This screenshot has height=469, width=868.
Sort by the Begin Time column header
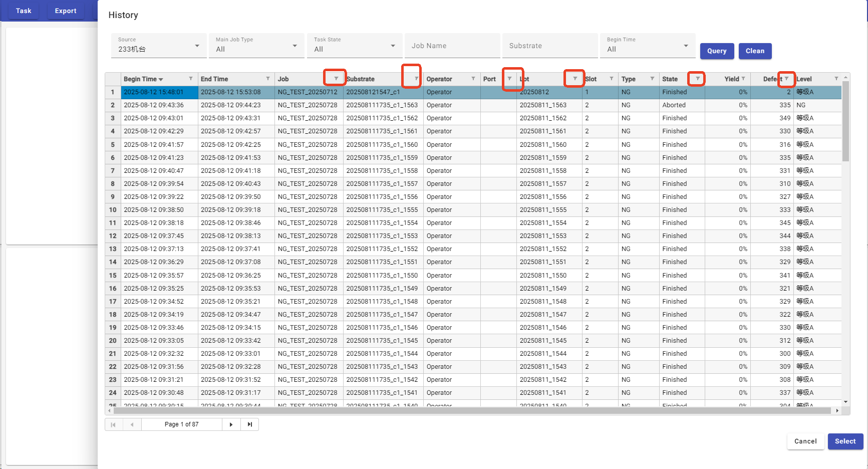tap(140, 79)
